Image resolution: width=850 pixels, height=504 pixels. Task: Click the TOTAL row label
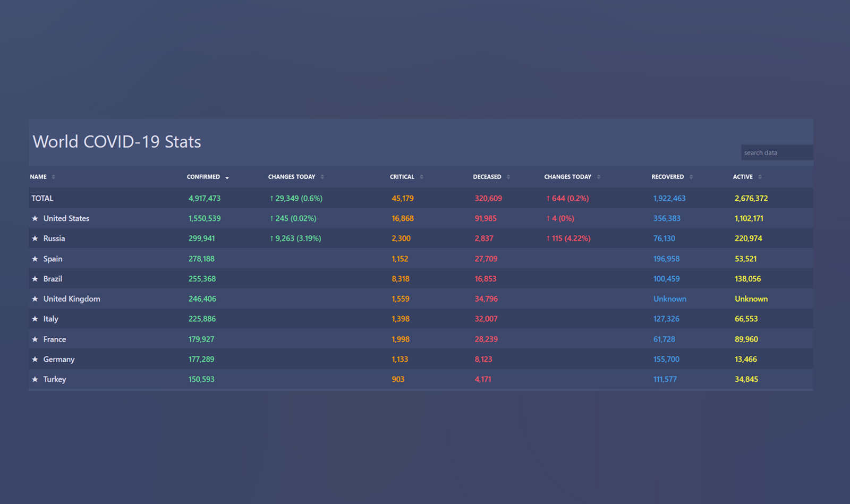[x=42, y=198]
